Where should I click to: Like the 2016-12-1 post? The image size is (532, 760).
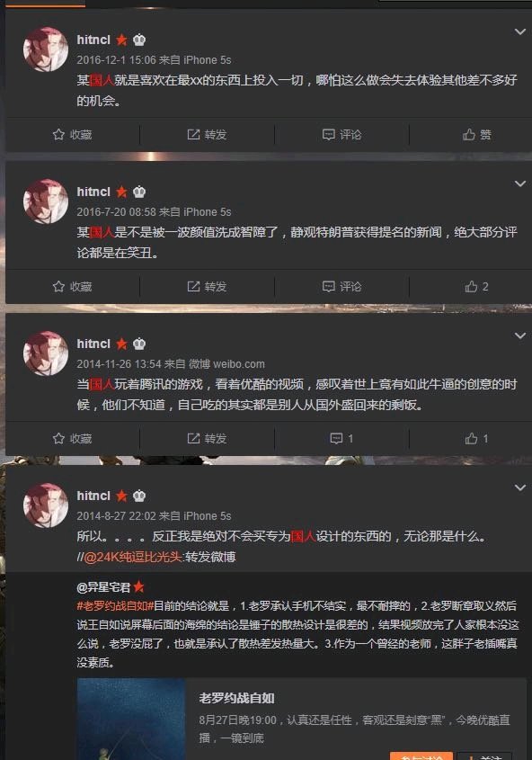pyautogui.click(x=477, y=135)
